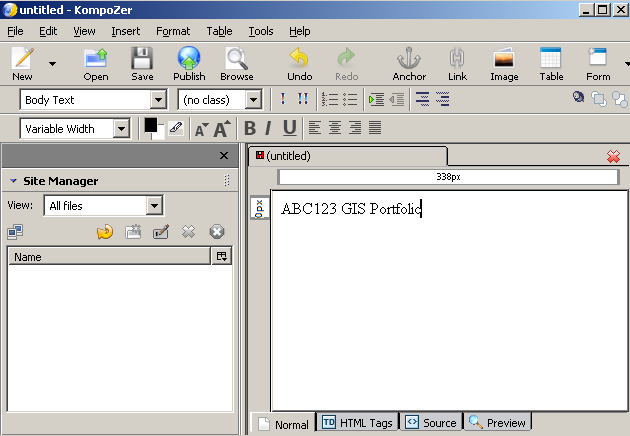Click the Table insert icon
630x436 pixels.
point(551,62)
